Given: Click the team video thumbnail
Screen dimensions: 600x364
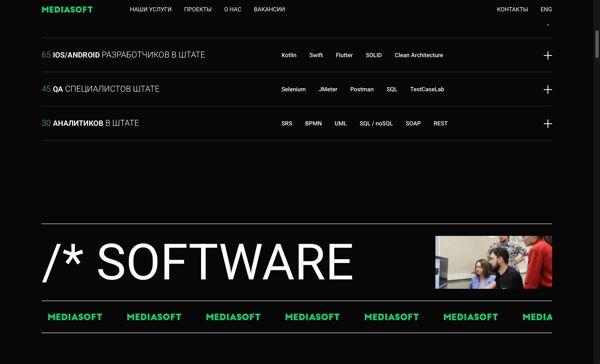Looking at the screenshot, I should tap(493, 262).
